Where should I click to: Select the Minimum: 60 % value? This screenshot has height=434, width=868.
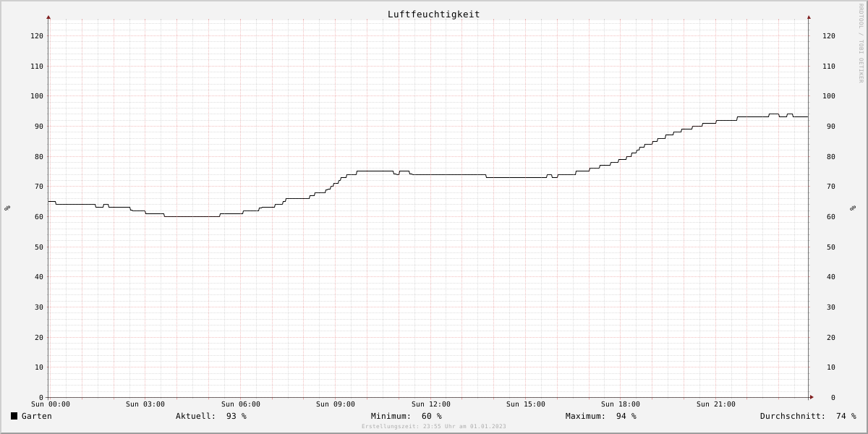407,416
